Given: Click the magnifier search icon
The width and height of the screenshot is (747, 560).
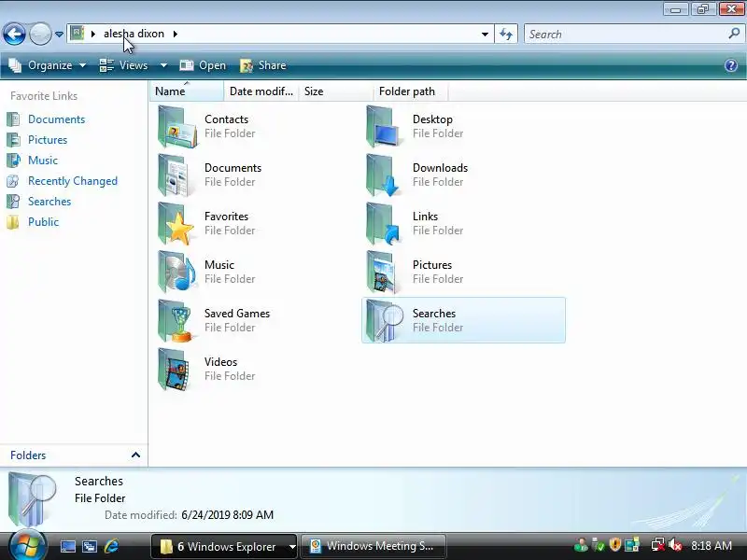Looking at the screenshot, I should click(734, 34).
